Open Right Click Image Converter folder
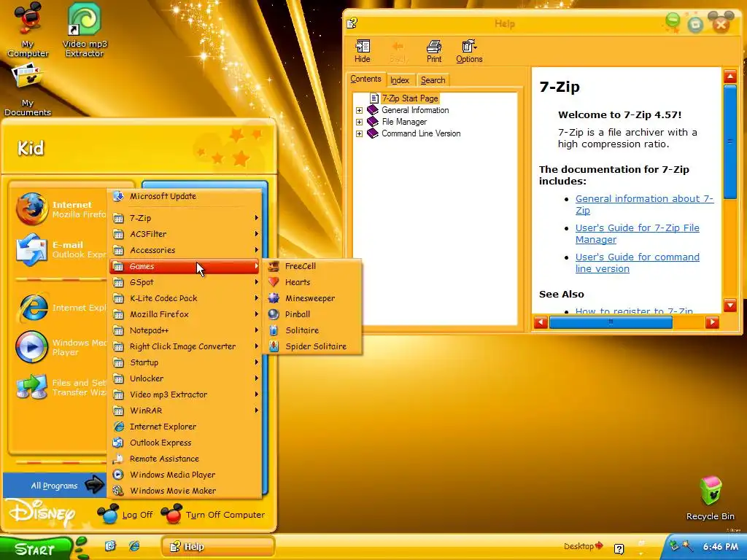Screen dimensions: 747x560 (x=186, y=346)
